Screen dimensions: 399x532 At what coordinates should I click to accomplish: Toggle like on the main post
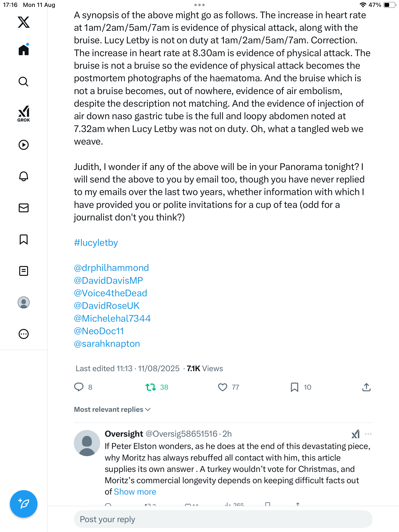223,387
